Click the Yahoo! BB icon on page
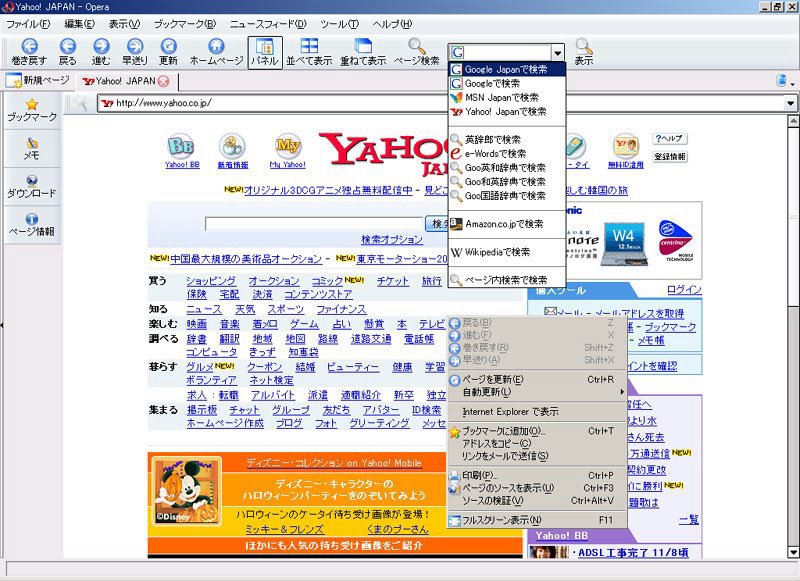The image size is (800, 581). [182, 146]
